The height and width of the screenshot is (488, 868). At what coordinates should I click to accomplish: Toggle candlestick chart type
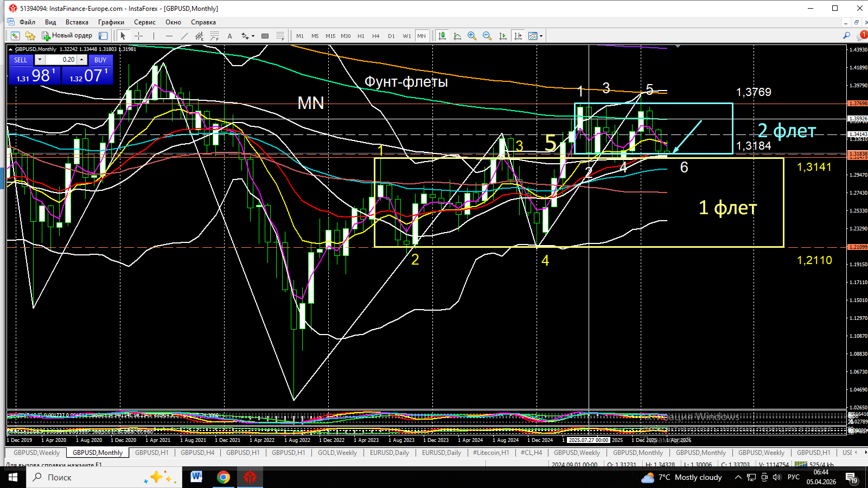(442, 36)
